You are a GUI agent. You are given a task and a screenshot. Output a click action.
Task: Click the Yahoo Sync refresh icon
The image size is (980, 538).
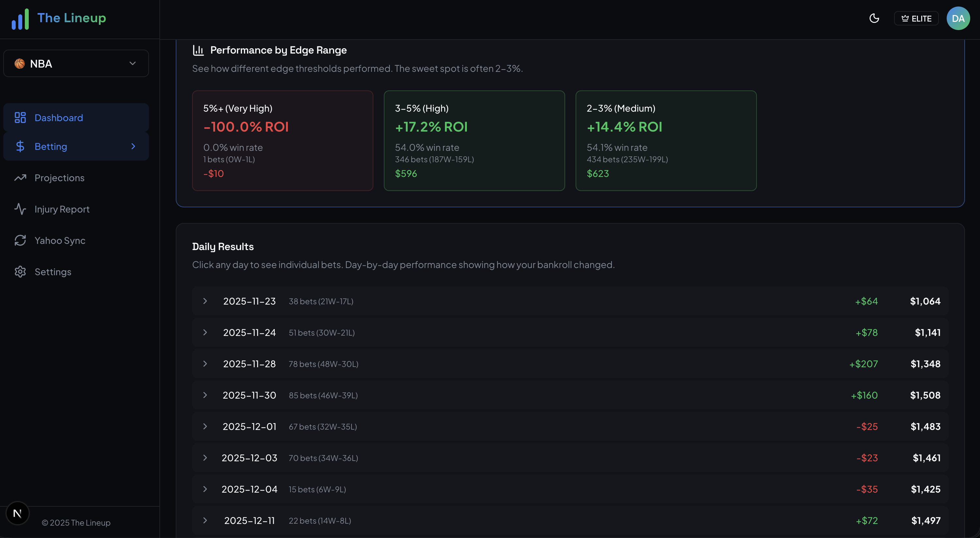pos(20,240)
